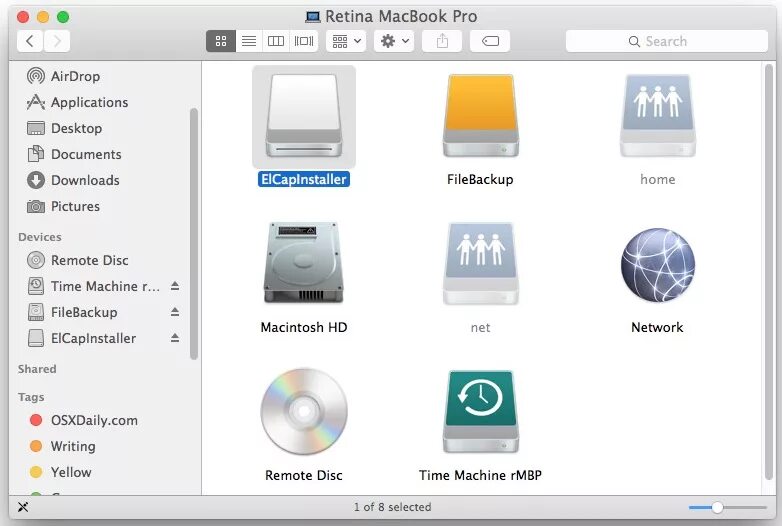Click the Edit Tags toolbar button
The image size is (782, 526).
coord(490,41)
